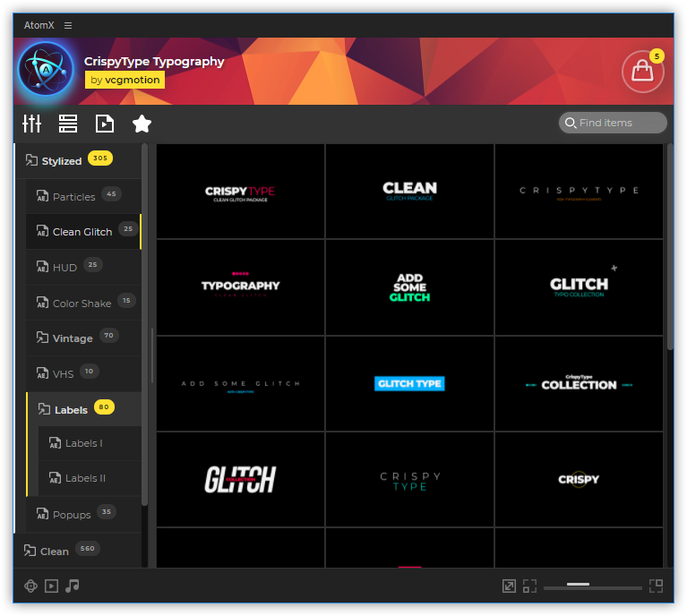The image size is (687, 616).
Task: Click the cart badge showing 5
Action: pos(657,56)
